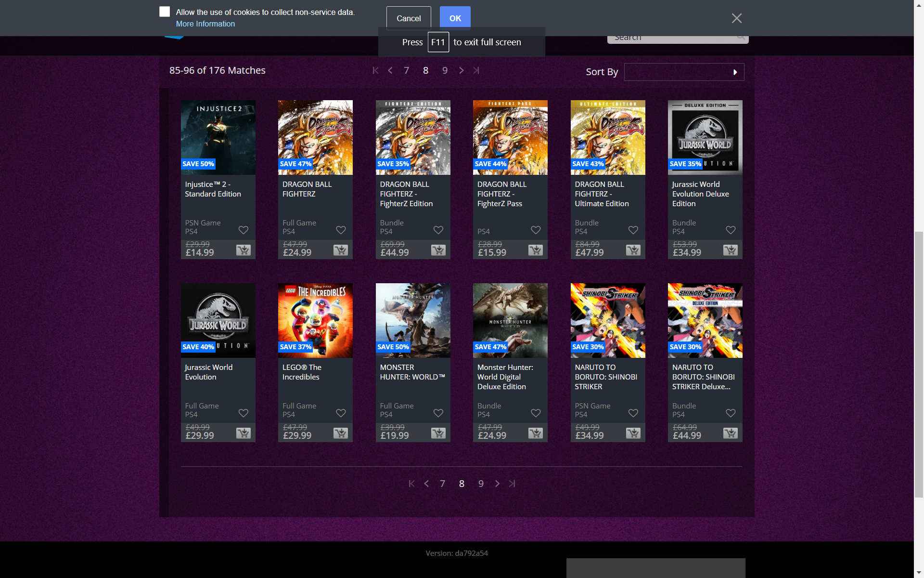Dismiss cookie banner with the X icon
Viewport: 924px width, 578px height.
[736, 18]
